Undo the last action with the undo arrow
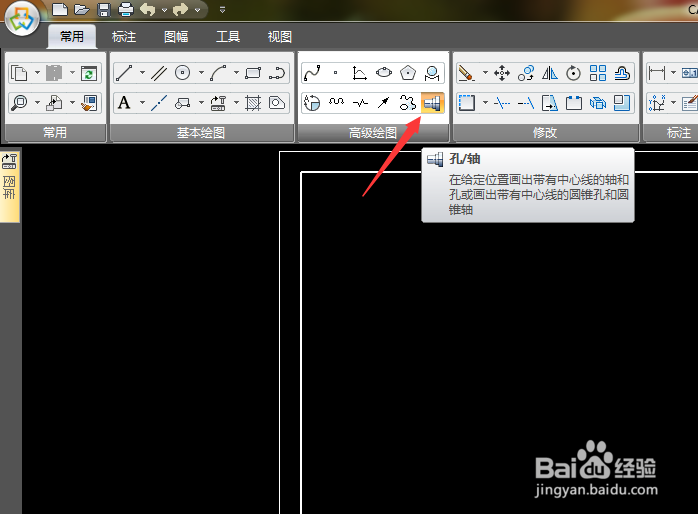Viewport: 698px width, 514px height. (148, 9)
